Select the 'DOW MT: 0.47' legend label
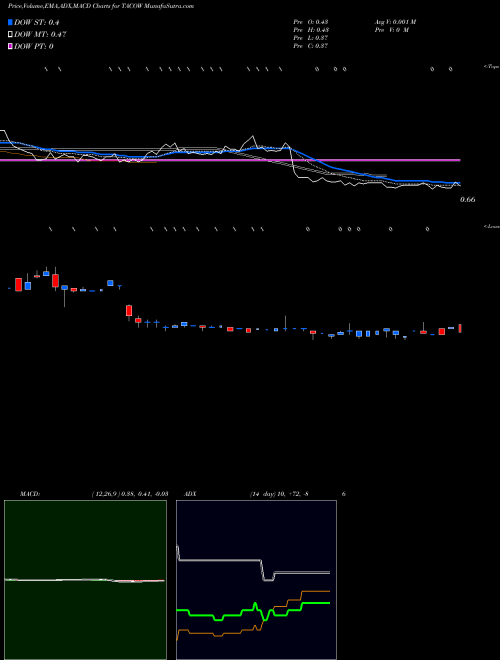The image size is (500, 660). 40,34
